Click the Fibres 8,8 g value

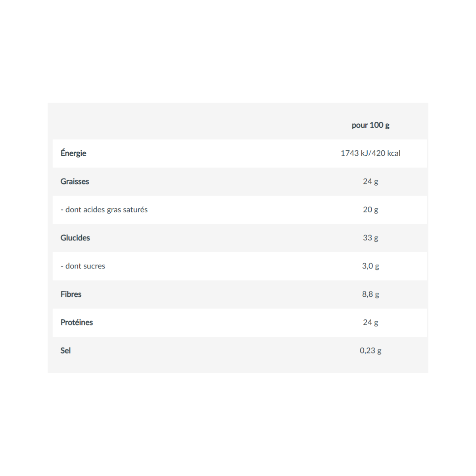[370, 294]
